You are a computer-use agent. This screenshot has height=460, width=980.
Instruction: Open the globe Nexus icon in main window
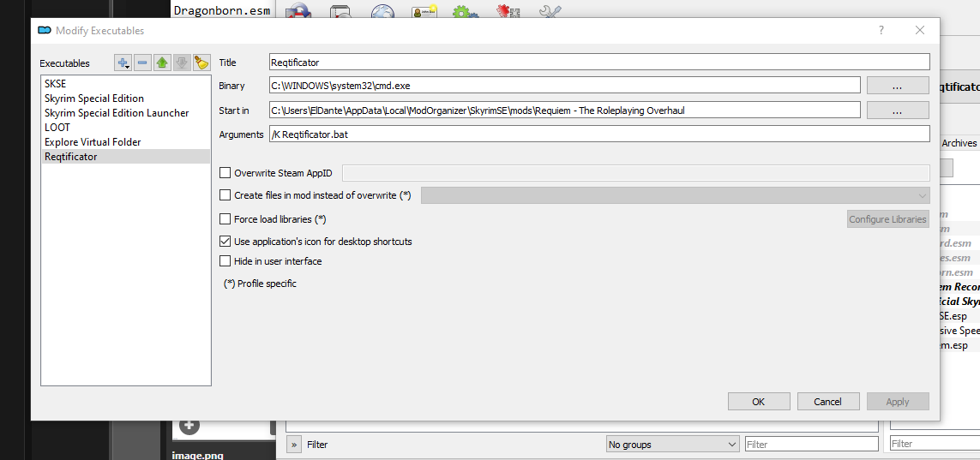[x=382, y=10]
